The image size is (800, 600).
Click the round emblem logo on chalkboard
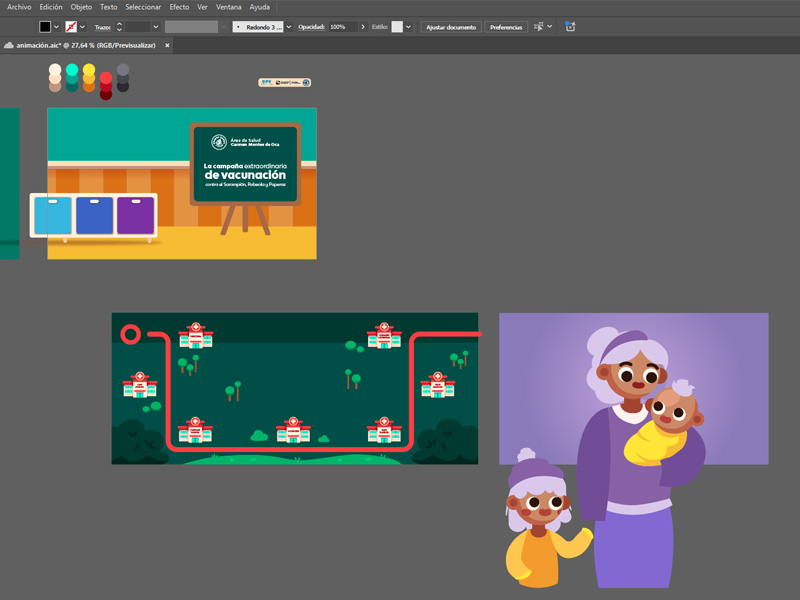coord(218,142)
